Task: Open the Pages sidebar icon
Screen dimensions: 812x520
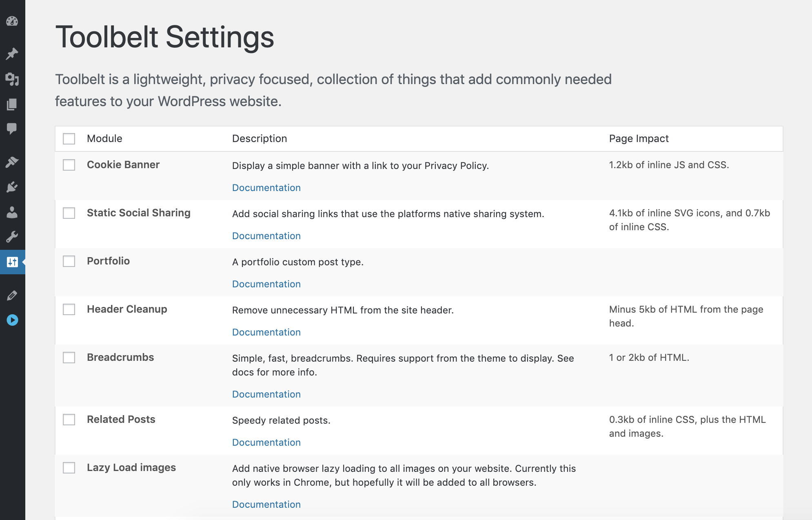Action: click(x=12, y=104)
